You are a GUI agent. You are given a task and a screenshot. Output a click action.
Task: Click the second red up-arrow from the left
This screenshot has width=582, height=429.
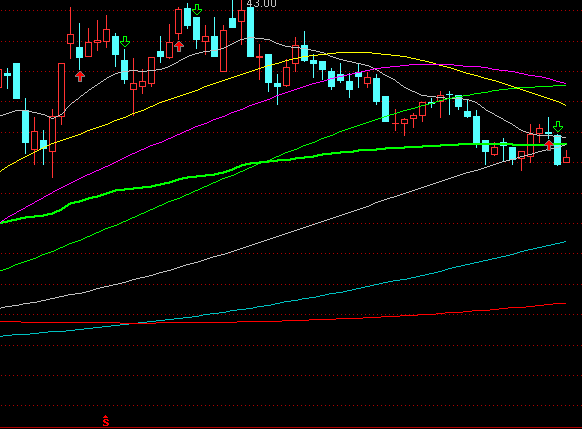click(x=179, y=46)
